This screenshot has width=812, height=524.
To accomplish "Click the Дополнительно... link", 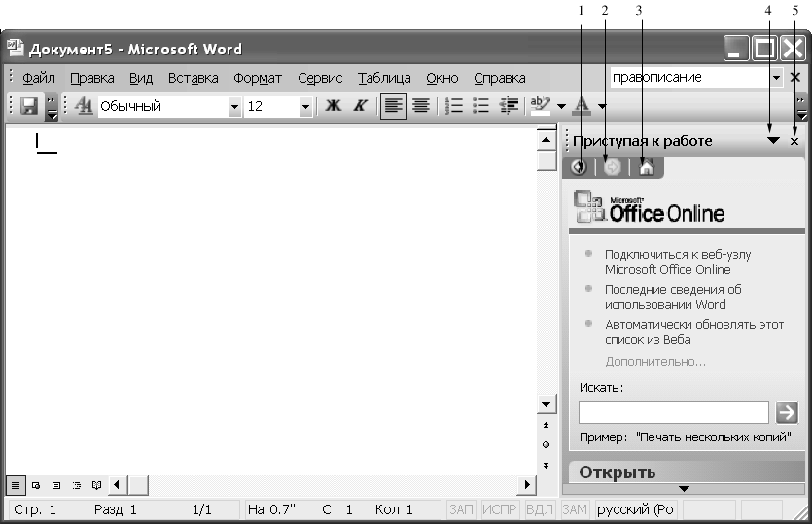I will (655, 362).
